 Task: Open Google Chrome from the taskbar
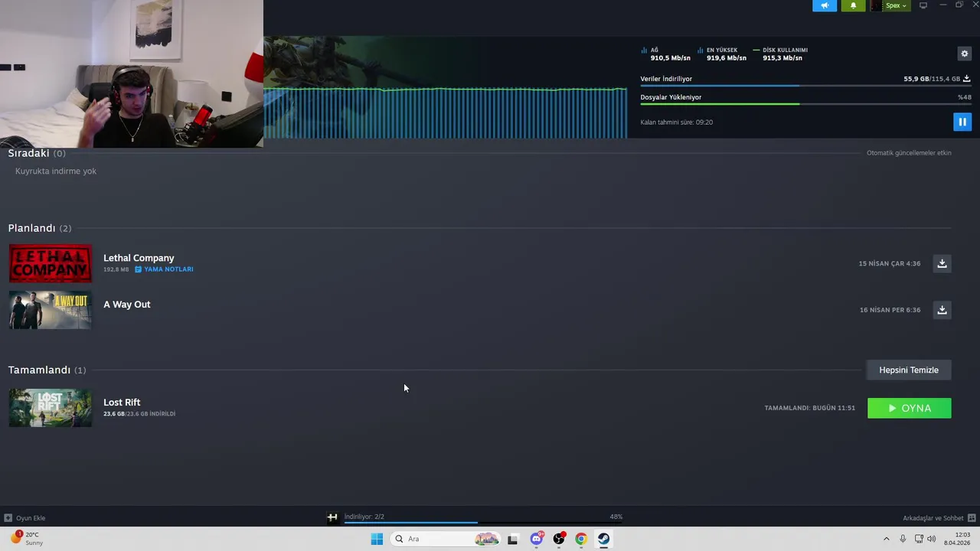pos(581,539)
